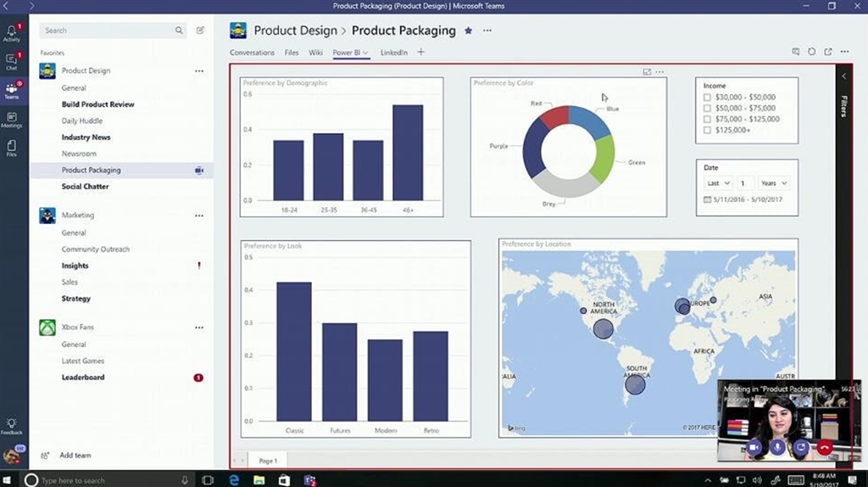Check the $75,000 - $125,000 income filter
The width and height of the screenshot is (868, 487).
click(x=708, y=120)
